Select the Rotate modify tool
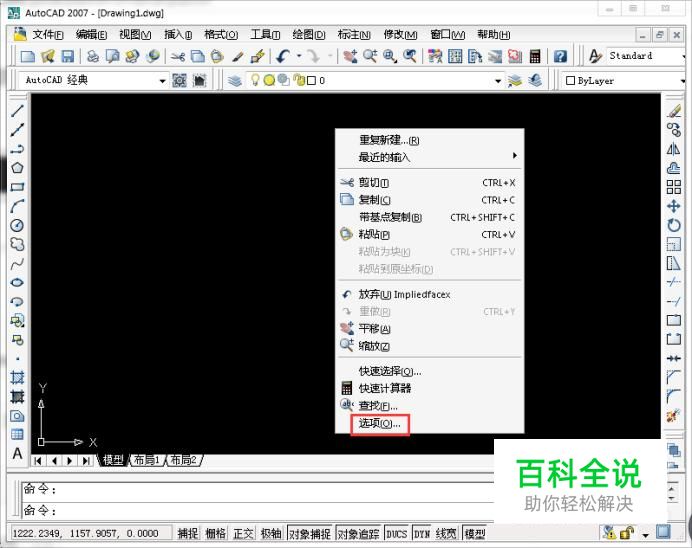The image size is (692, 548). coord(674,225)
